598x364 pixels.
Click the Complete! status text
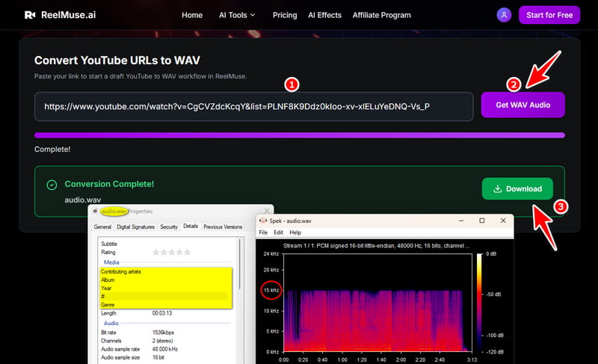[x=52, y=149]
